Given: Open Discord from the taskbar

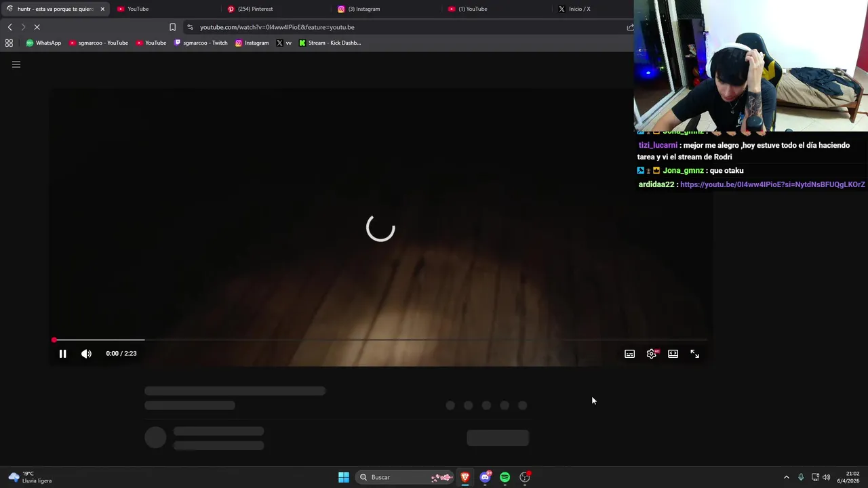Looking at the screenshot, I should 485,477.
